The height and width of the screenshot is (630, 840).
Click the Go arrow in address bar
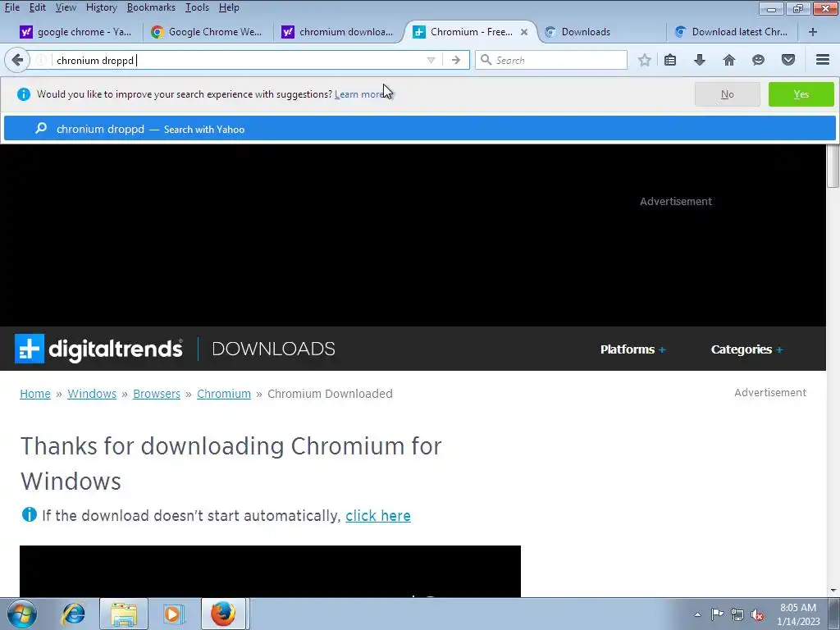pyautogui.click(x=456, y=60)
